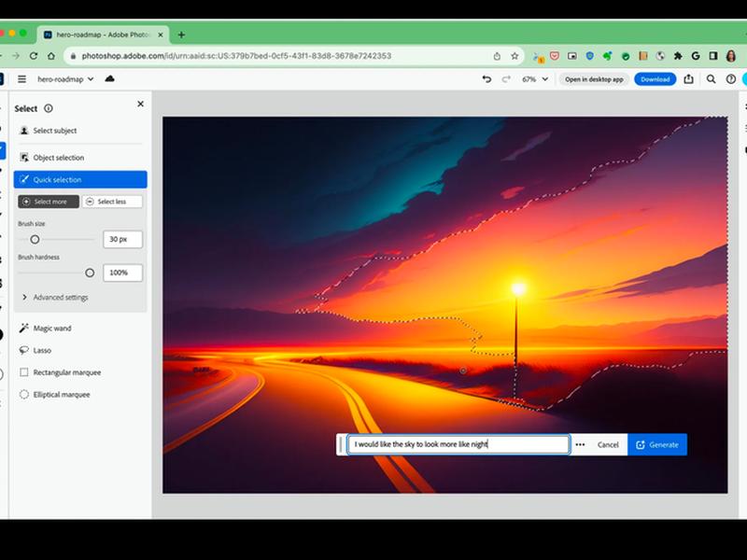Activate the Quick selection tool
Viewport: 747px width, 560px height.
(x=80, y=179)
